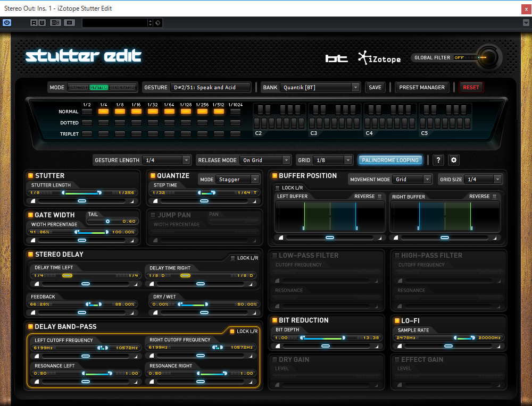Click the Right Buffer position display
The height and width of the screenshot is (406, 532).
coord(445,216)
